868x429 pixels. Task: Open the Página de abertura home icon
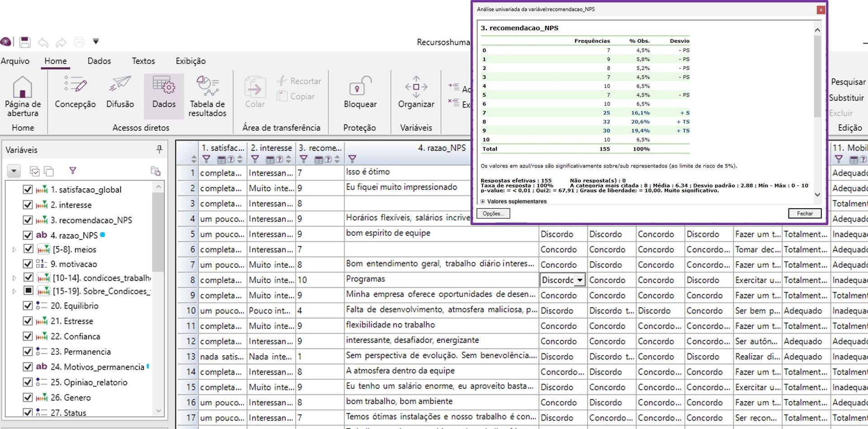(x=22, y=87)
